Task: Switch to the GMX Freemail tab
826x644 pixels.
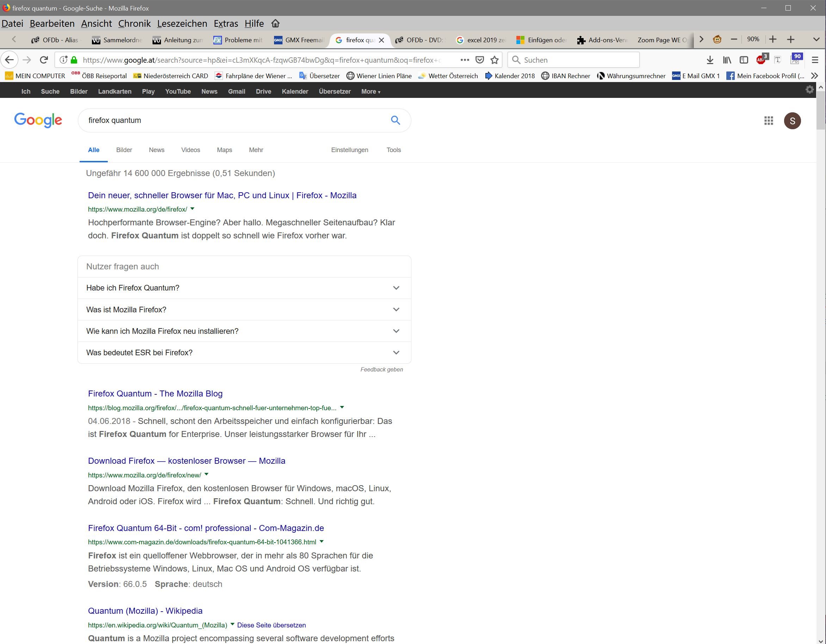Action: [299, 40]
